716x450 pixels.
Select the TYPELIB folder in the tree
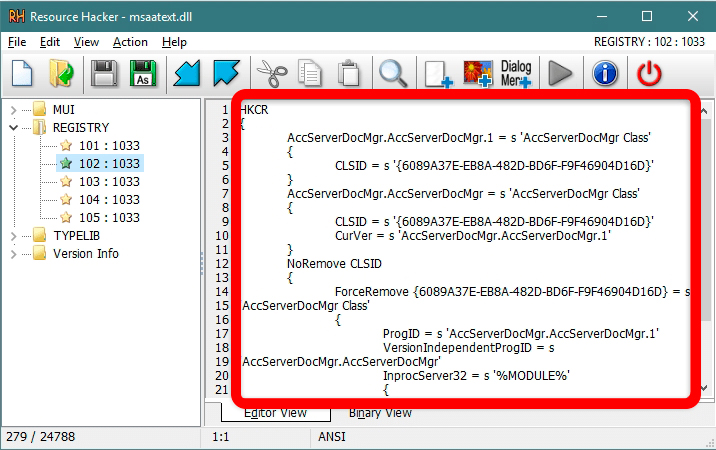(76, 236)
